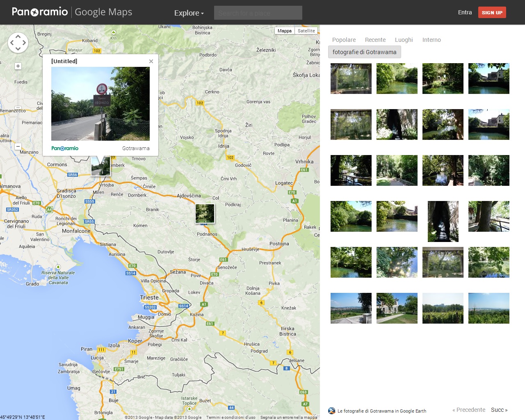
Task: Click the Panoramio logo inside the popup
Action: pos(65,148)
